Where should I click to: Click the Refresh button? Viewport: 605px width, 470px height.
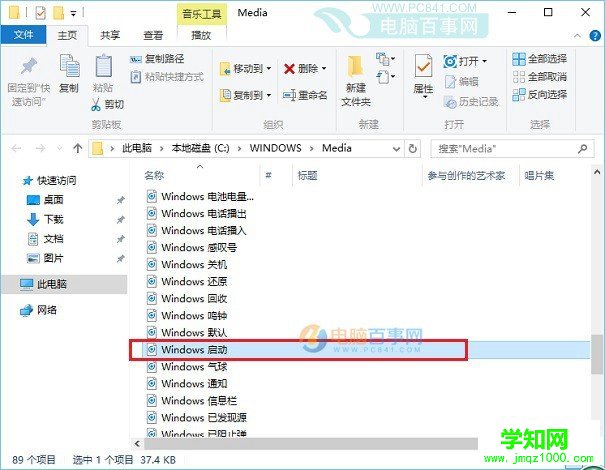412,149
